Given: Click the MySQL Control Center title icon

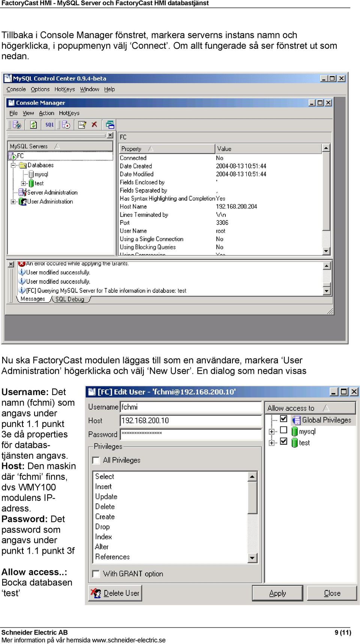Looking at the screenshot, I should (8, 78).
